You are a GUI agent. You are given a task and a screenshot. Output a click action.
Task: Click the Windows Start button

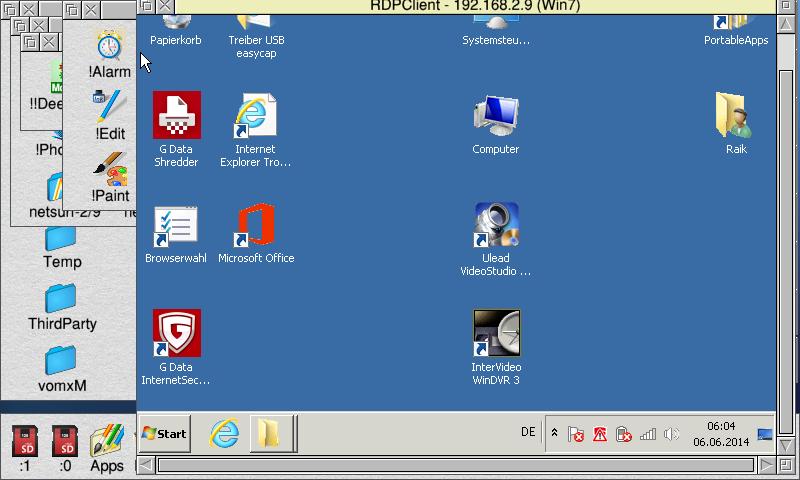click(x=164, y=434)
